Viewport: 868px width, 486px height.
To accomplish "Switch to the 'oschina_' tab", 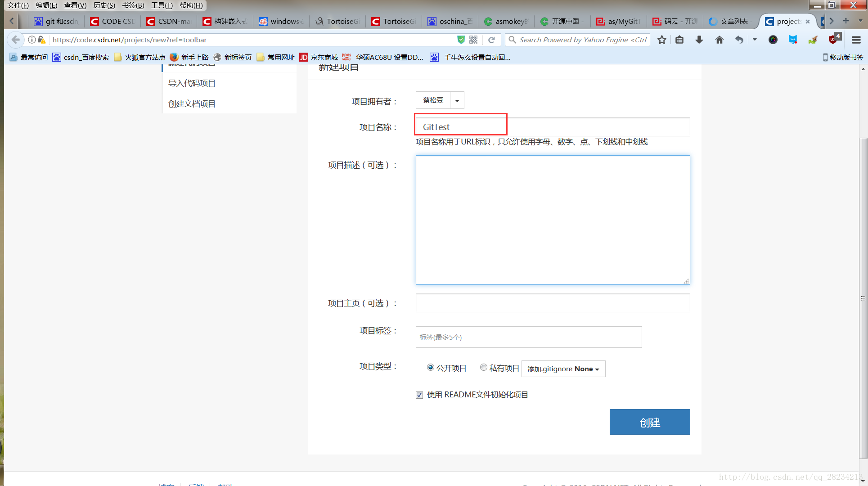I will pyautogui.click(x=450, y=21).
